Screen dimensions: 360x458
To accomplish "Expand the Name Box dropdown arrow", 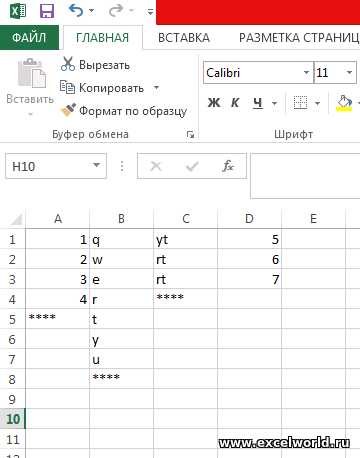I will click(x=96, y=165).
